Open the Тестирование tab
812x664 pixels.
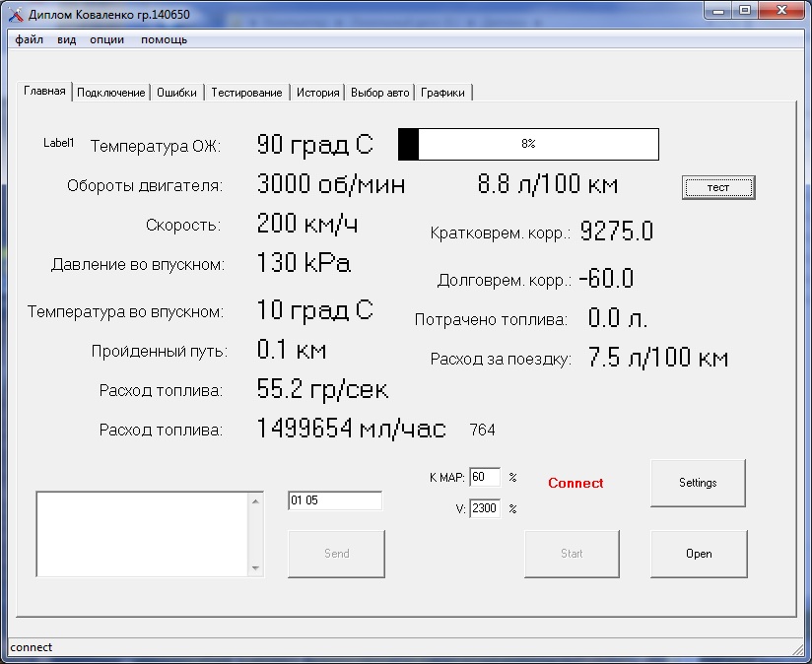[x=246, y=93]
